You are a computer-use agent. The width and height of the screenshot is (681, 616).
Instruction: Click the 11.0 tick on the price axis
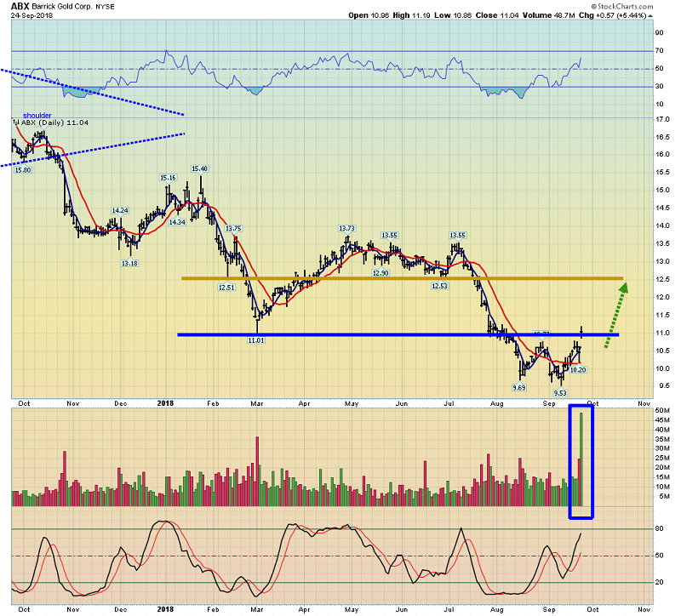(662, 333)
